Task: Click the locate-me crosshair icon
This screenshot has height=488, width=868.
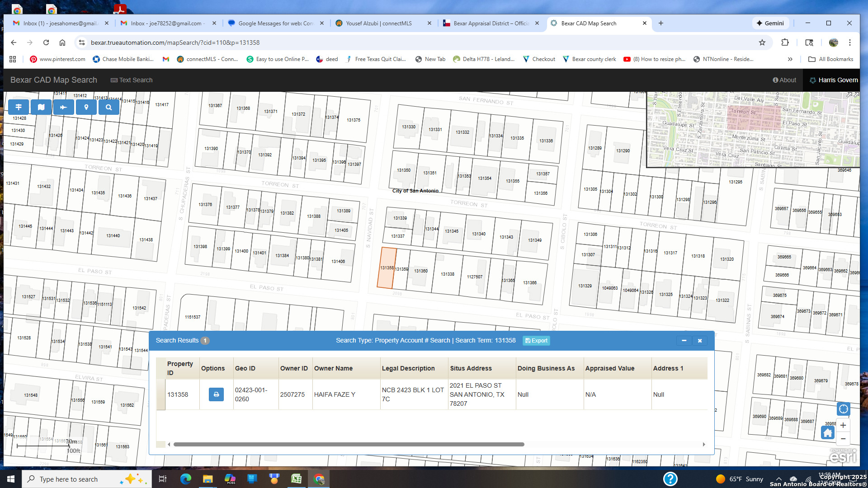Action: point(843,409)
